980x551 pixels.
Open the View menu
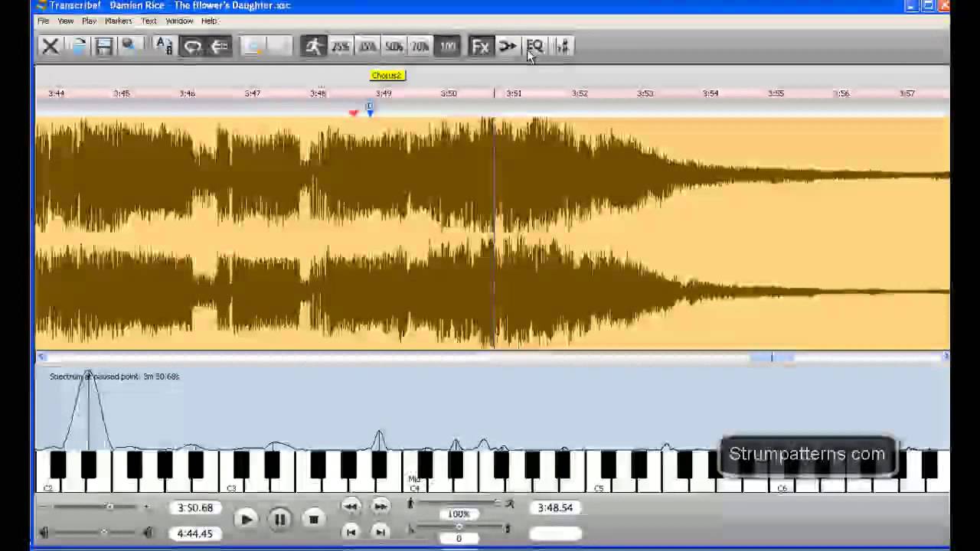tap(66, 21)
